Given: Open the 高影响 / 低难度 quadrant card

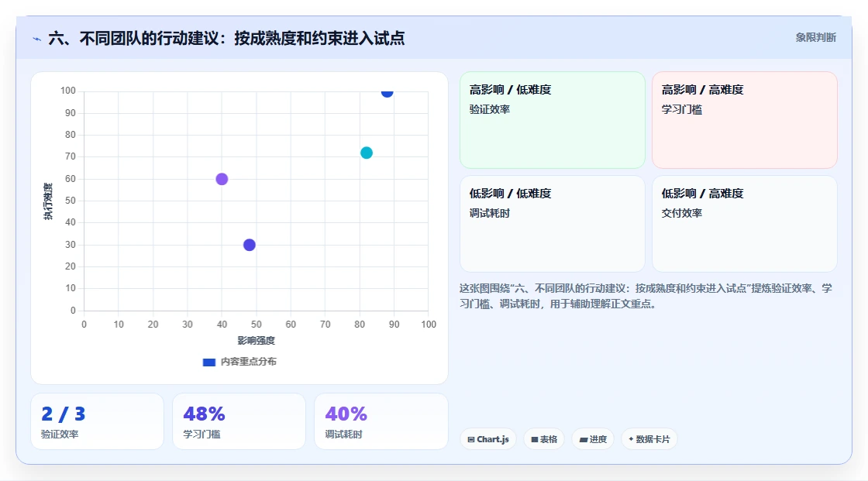Looking at the screenshot, I should (x=553, y=120).
